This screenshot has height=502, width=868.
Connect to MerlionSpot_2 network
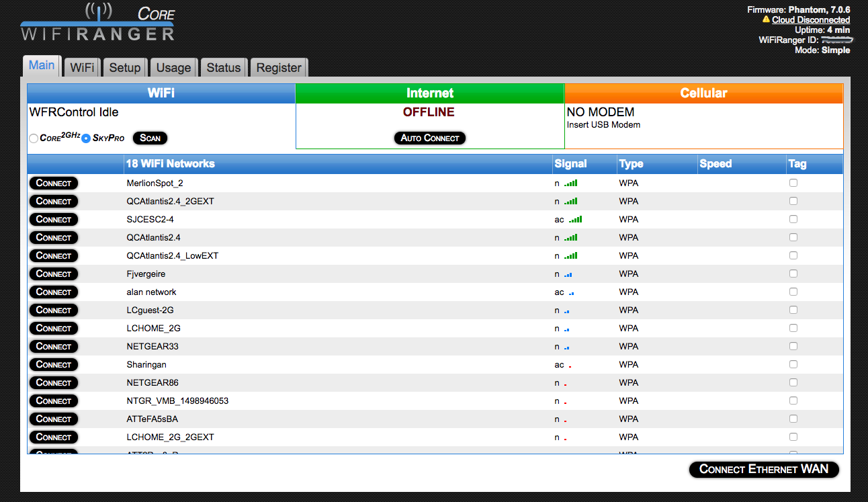click(x=54, y=183)
